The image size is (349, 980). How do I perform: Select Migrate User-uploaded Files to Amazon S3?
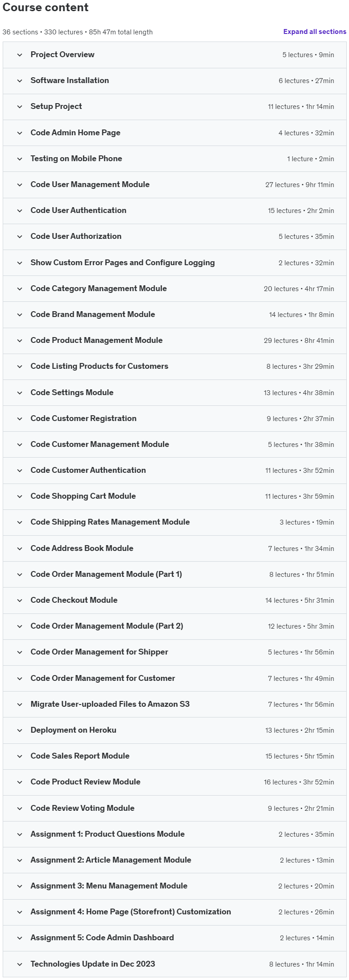click(x=110, y=704)
